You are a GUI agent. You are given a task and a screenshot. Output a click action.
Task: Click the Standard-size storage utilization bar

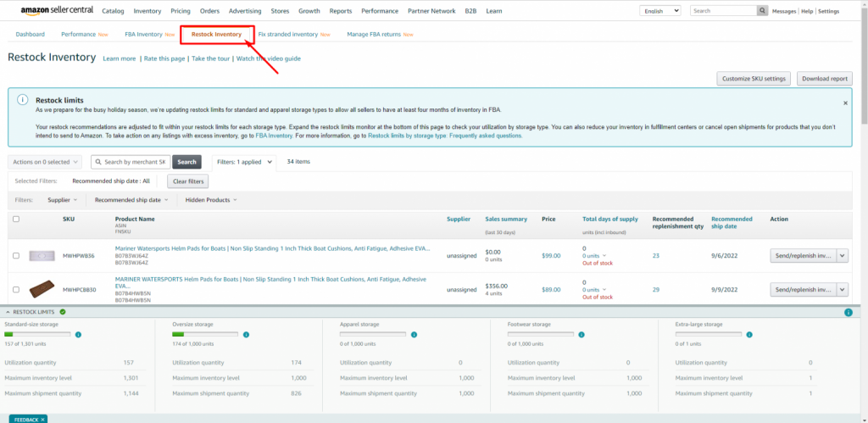tap(37, 334)
